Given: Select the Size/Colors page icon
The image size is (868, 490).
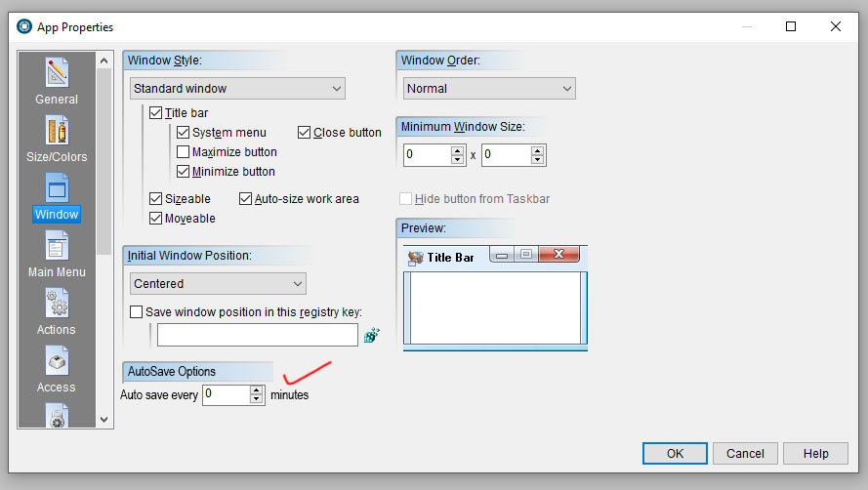Looking at the screenshot, I should pyautogui.click(x=57, y=130).
